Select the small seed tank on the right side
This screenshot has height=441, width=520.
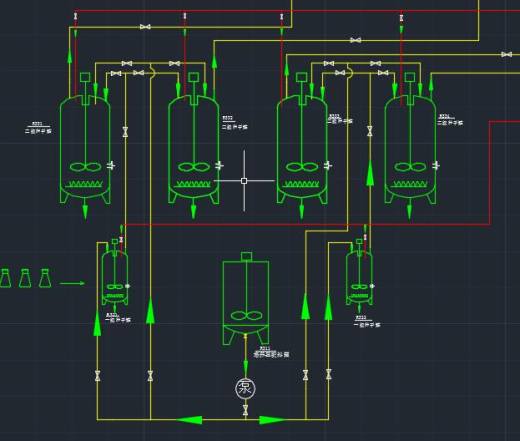tap(359, 277)
